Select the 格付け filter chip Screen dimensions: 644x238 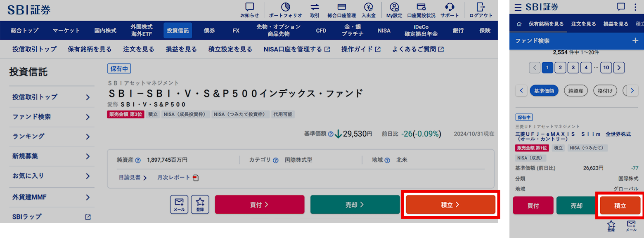click(x=605, y=90)
